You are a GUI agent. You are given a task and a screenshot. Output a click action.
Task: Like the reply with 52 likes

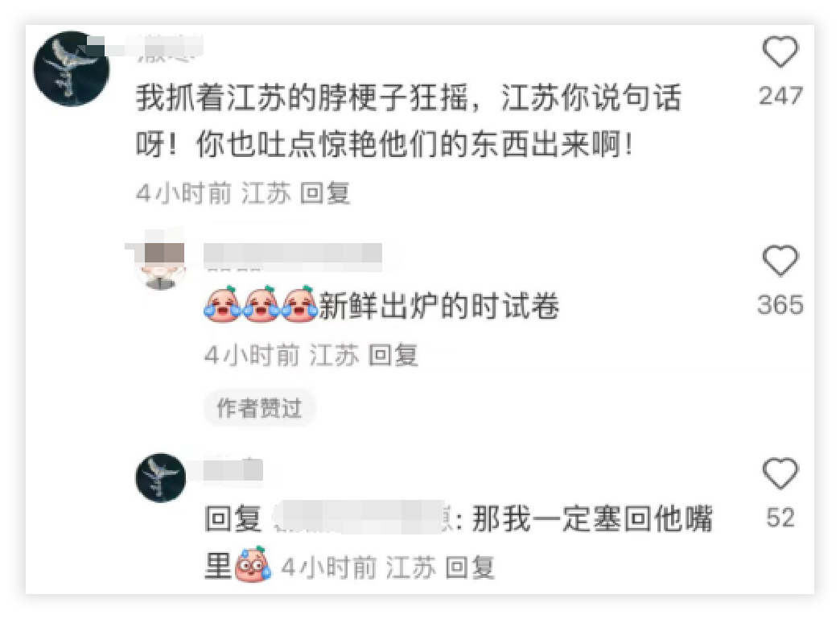(x=780, y=473)
